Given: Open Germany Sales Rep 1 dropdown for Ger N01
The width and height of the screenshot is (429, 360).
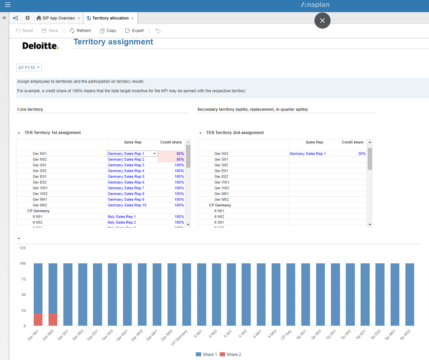Looking at the screenshot, I should pos(154,154).
